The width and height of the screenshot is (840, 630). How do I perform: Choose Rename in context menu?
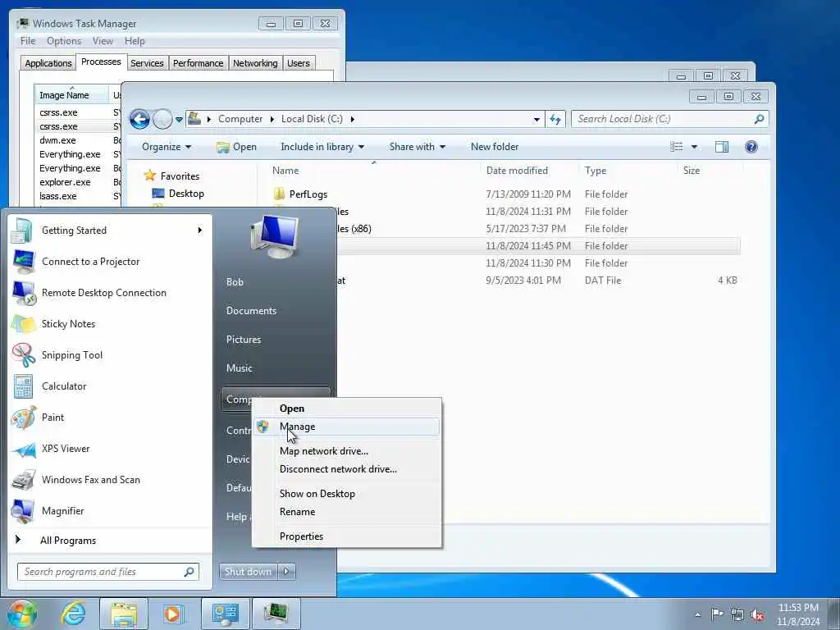tap(347, 512)
